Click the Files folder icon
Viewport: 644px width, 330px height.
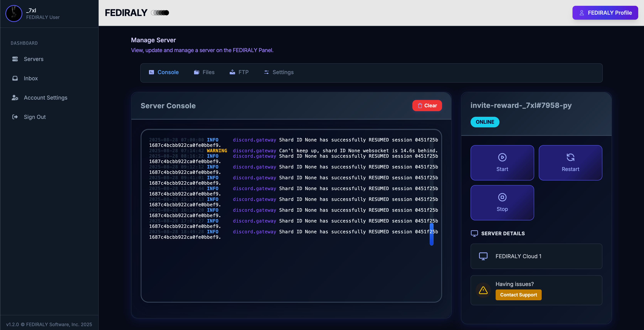click(x=197, y=72)
